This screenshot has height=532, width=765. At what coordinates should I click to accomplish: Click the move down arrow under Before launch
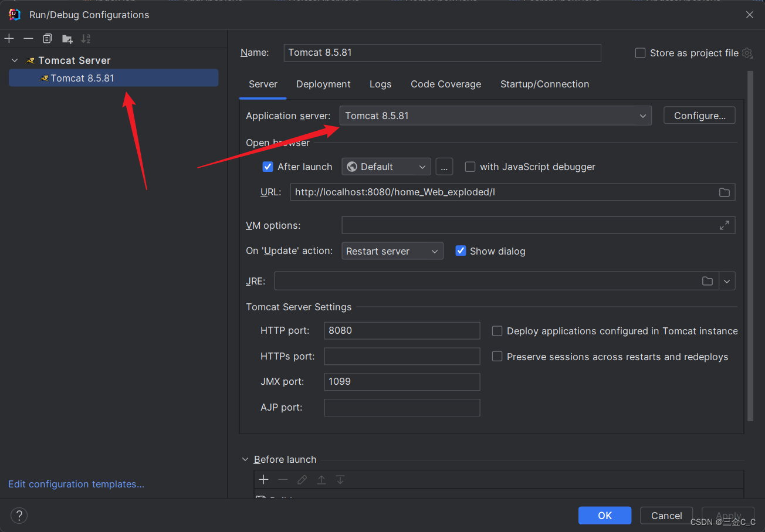coord(340,480)
